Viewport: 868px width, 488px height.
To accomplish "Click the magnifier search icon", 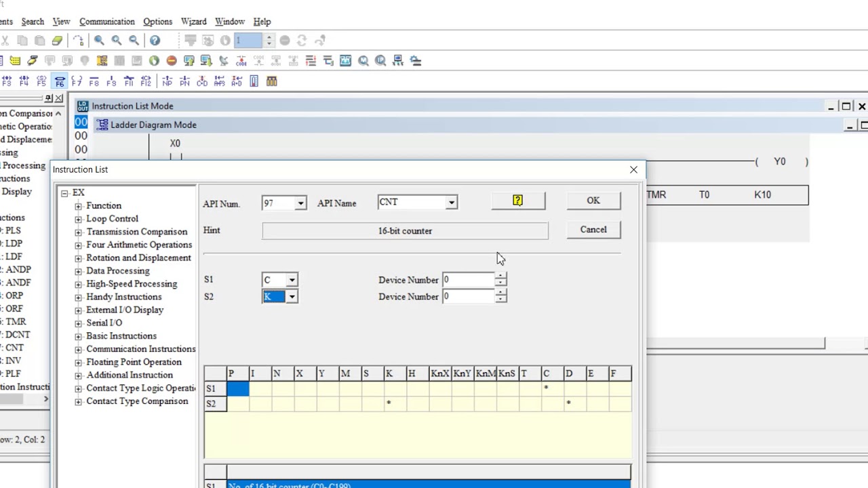I will [99, 41].
